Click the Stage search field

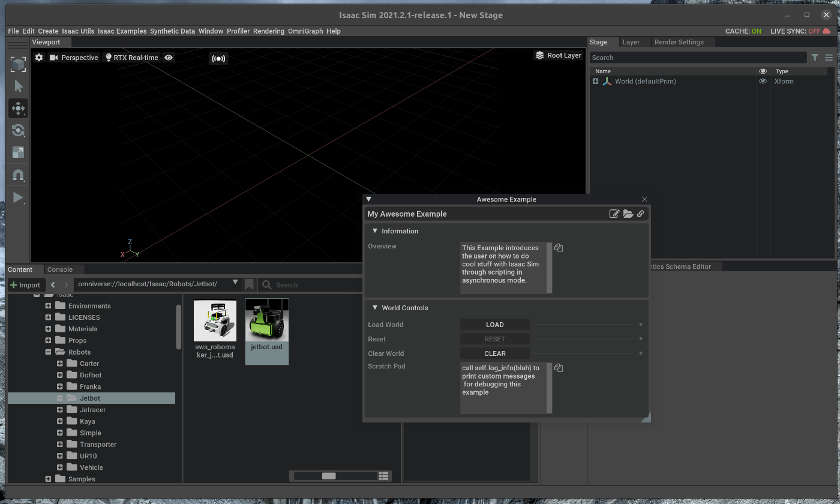pyautogui.click(x=698, y=58)
